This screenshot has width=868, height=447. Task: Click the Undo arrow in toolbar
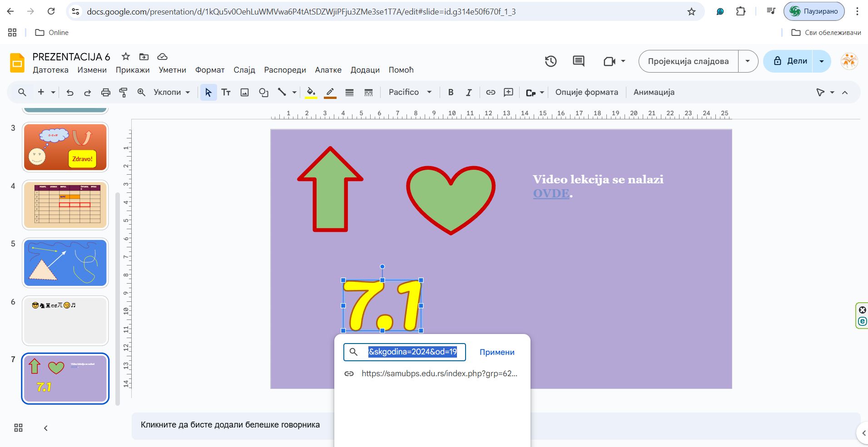coord(70,93)
